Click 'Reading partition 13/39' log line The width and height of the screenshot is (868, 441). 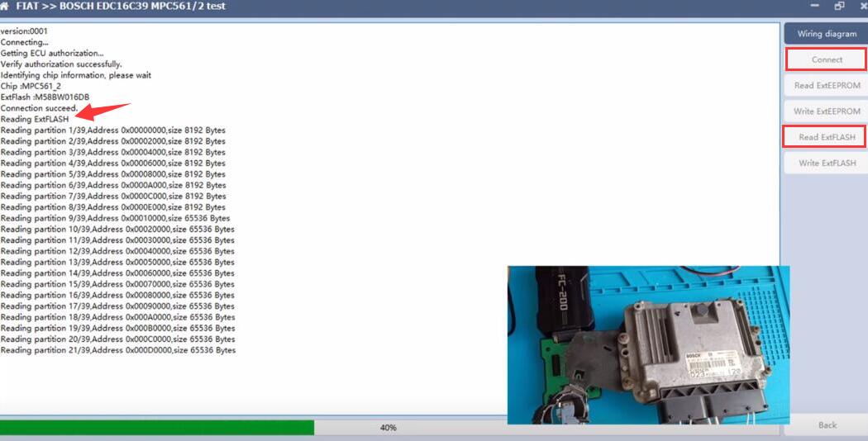[x=117, y=263]
